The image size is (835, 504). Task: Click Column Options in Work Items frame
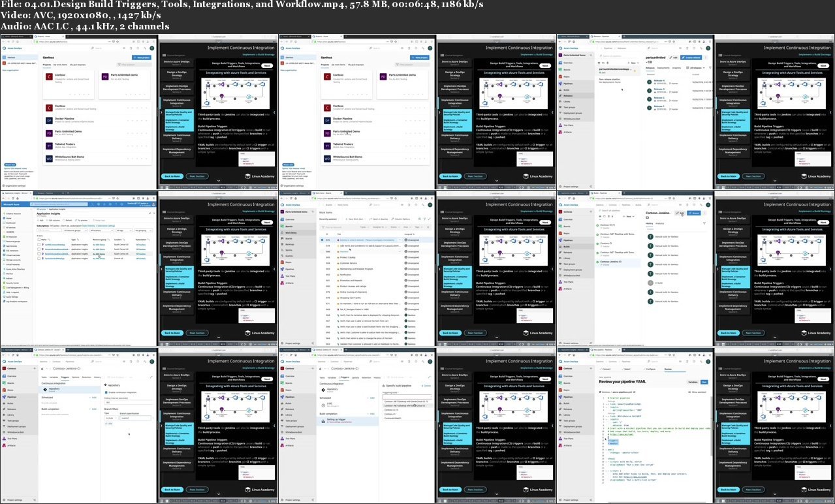pos(401,219)
